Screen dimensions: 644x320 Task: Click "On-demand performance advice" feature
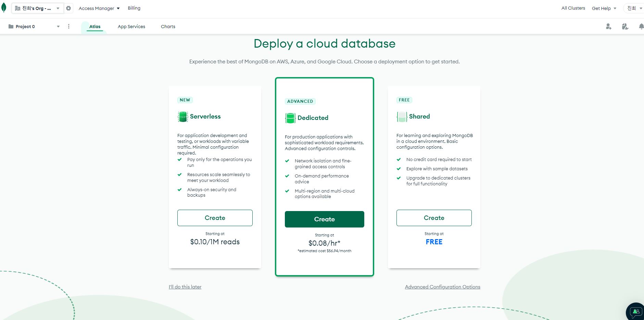[322, 179]
